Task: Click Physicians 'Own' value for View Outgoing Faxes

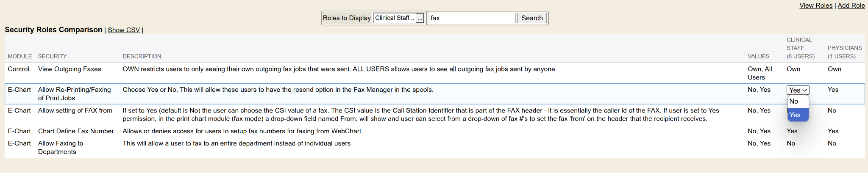Action: pos(834,69)
